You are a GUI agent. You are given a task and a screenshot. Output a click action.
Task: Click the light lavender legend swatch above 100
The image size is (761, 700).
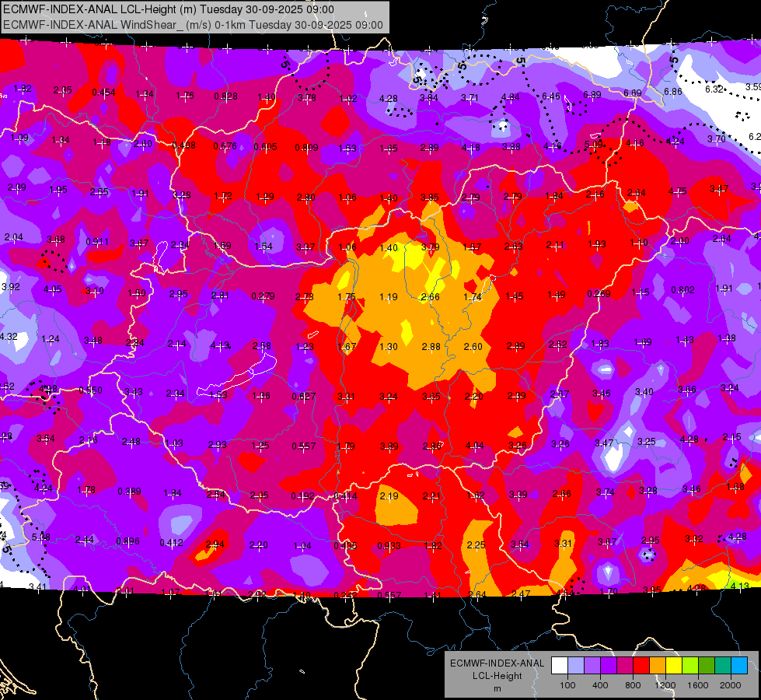tap(576, 666)
